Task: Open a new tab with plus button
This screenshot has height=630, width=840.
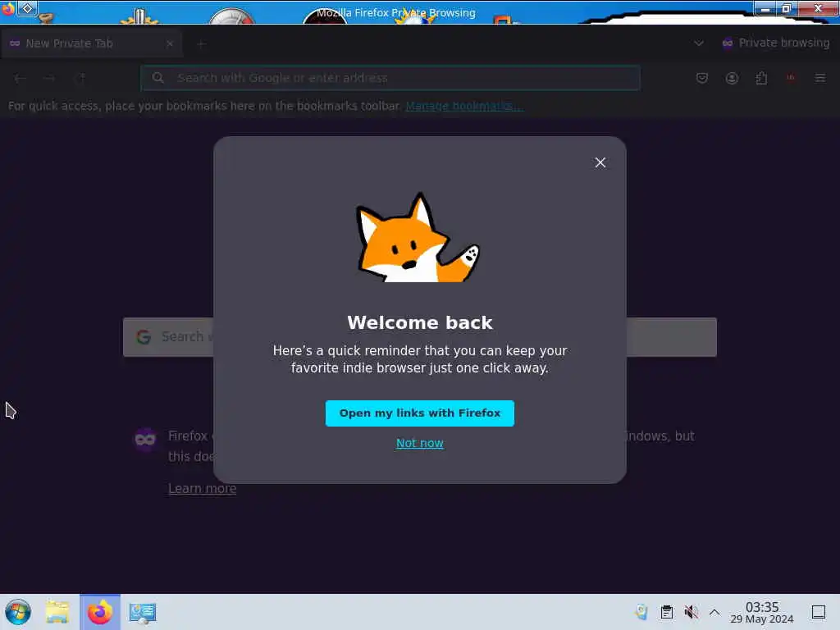Action: tap(202, 44)
